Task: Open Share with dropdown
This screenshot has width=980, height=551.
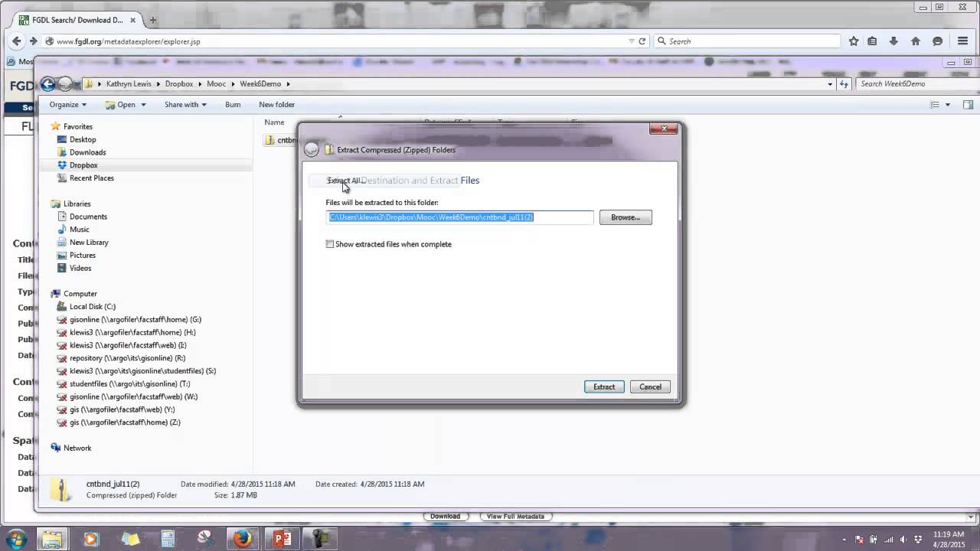Action: click(185, 105)
